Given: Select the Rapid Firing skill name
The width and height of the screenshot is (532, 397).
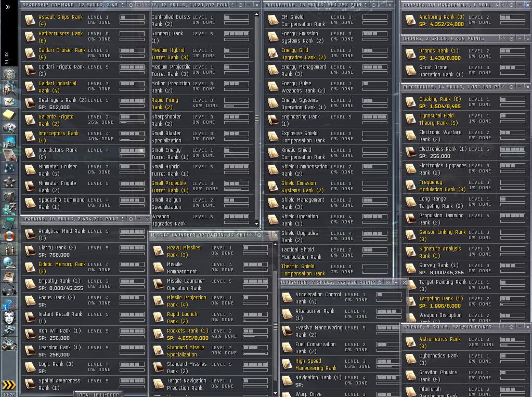Looking at the screenshot, I should point(164,103).
